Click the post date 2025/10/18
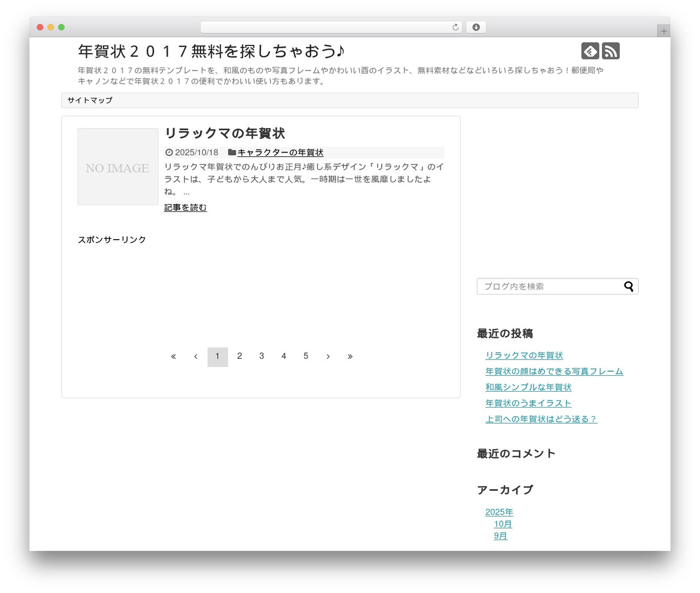 tap(196, 153)
